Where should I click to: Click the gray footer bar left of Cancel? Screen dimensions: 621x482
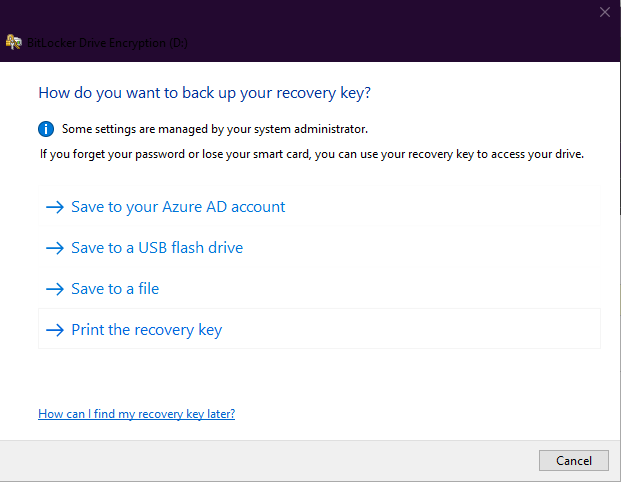(270, 460)
